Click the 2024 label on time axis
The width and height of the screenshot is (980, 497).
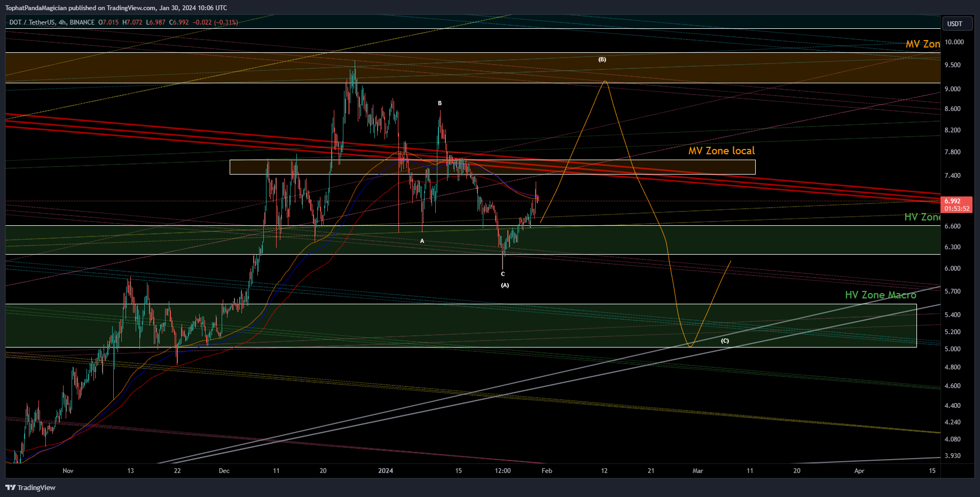point(385,471)
